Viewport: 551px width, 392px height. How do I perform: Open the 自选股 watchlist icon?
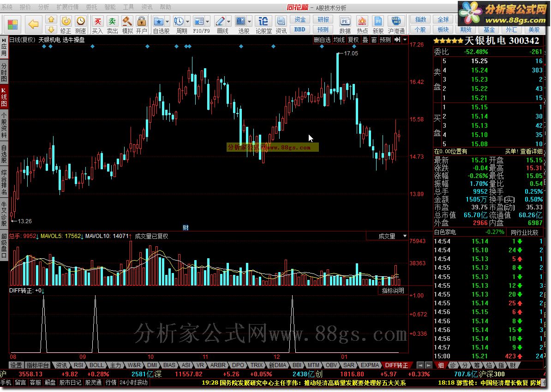159,24
